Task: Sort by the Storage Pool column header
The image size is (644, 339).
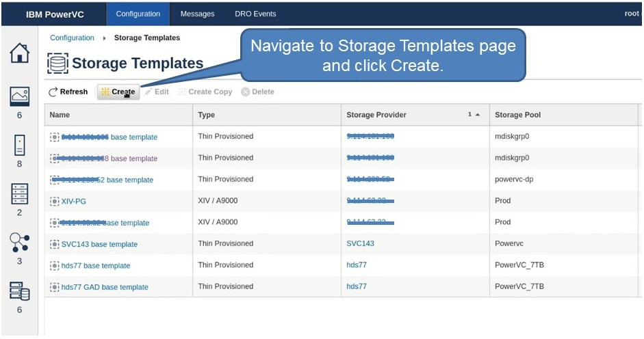Action: click(564, 115)
